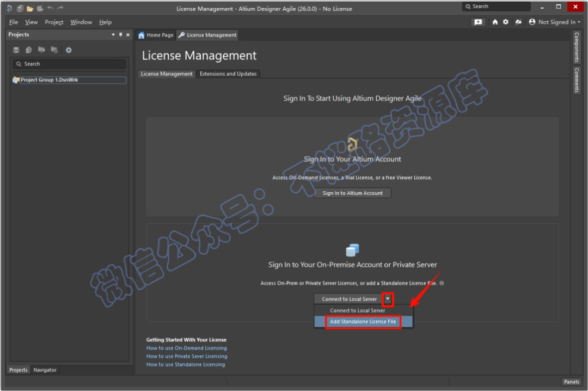The height and width of the screenshot is (391, 588).
Task: Click the Open folder icon in title bar
Action: pyautogui.click(x=30, y=8)
